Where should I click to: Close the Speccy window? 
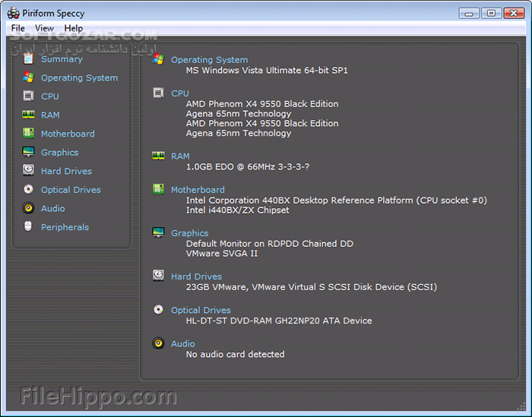tap(514, 13)
